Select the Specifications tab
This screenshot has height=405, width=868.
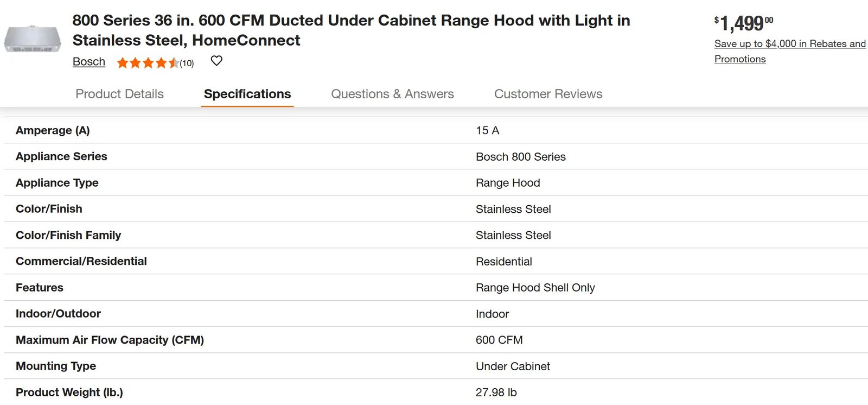point(247,94)
